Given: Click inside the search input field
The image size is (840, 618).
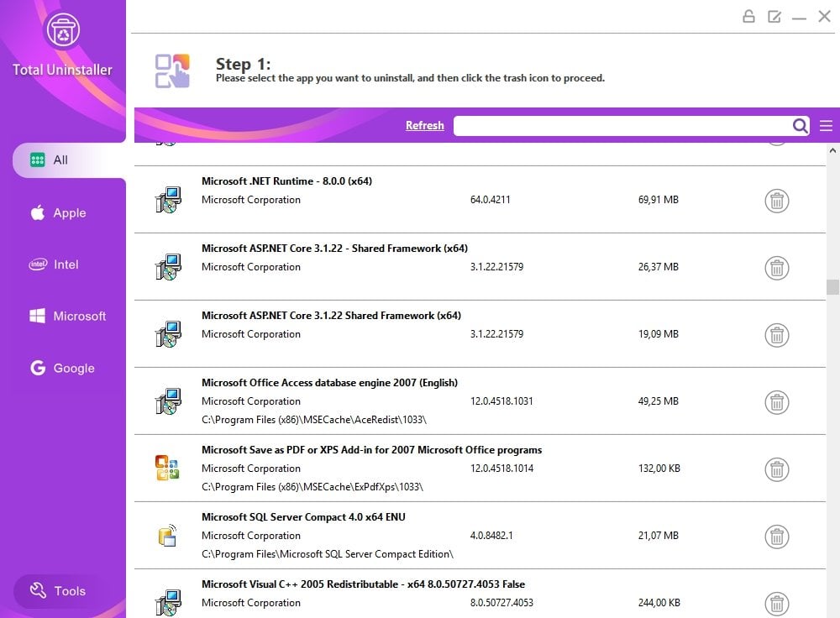Looking at the screenshot, I should click(622, 126).
